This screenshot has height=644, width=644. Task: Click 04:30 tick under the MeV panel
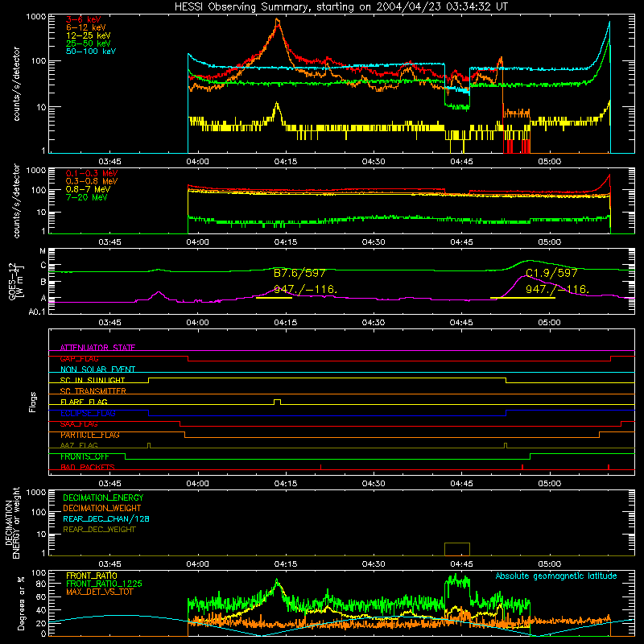click(374, 242)
